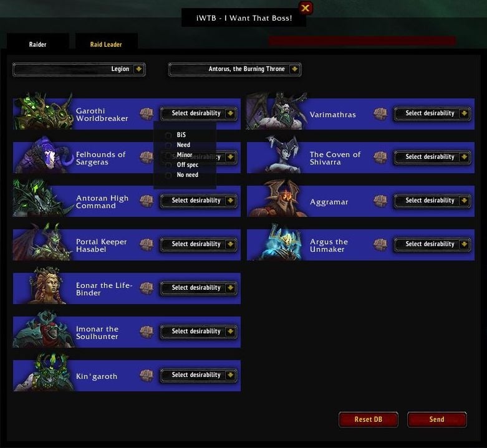Click the Reset DB button
487x448 pixels.
369,419
